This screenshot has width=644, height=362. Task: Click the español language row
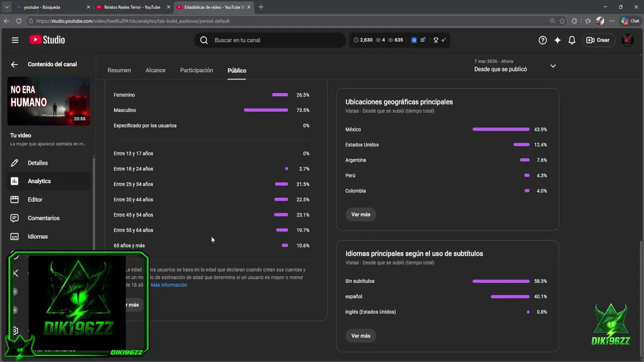[x=446, y=297]
